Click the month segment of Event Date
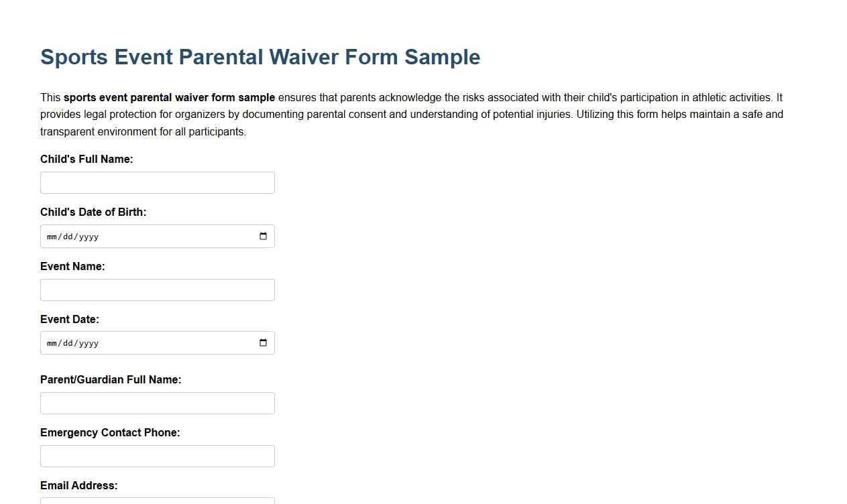The image size is (847, 504). [52, 342]
